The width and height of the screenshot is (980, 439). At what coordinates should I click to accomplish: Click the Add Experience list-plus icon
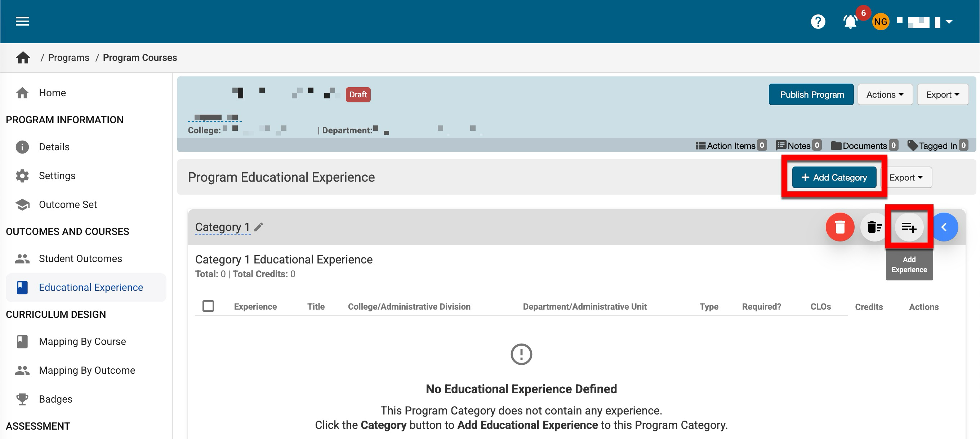(909, 227)
